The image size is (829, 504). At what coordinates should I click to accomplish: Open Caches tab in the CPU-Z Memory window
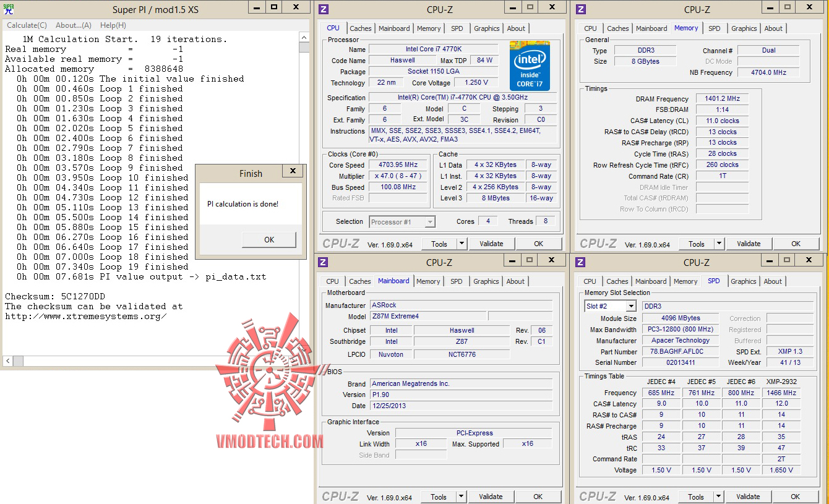tap(618, 28)
